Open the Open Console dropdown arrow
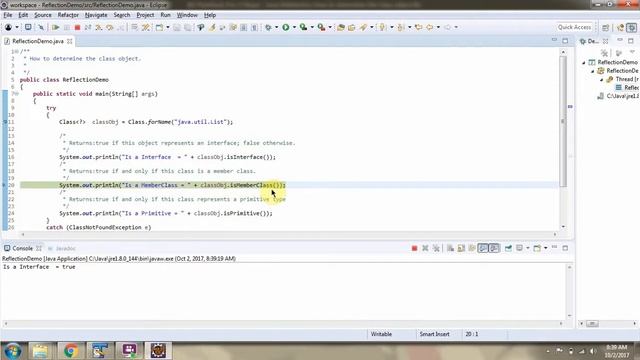The width and height of the screenshot is (640, 360). [546, 248]
